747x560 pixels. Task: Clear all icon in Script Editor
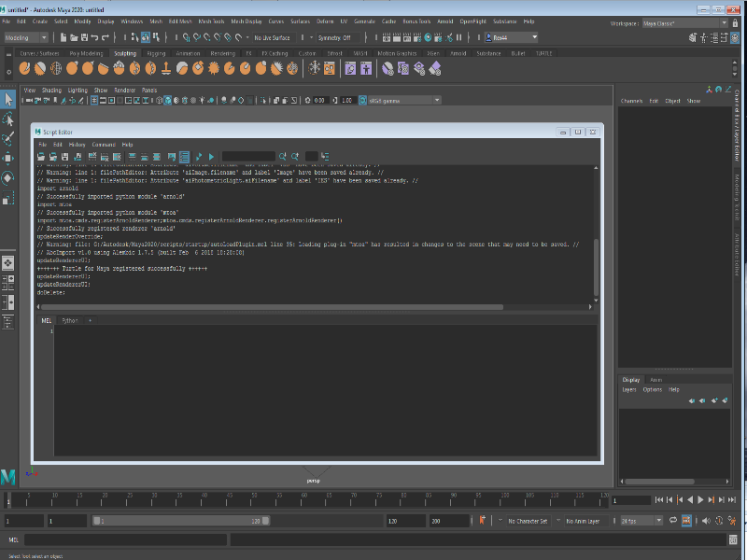[117, 157]
